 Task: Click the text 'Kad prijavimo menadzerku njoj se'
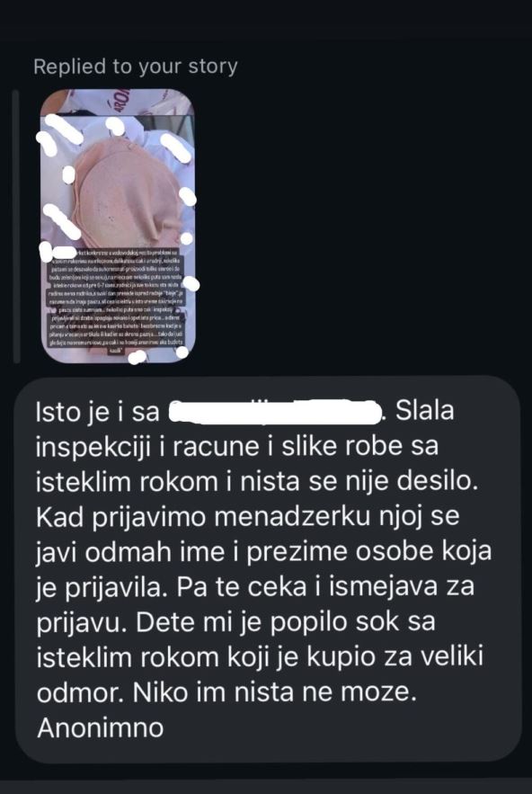pyautogui.click(x=248, y=517)
